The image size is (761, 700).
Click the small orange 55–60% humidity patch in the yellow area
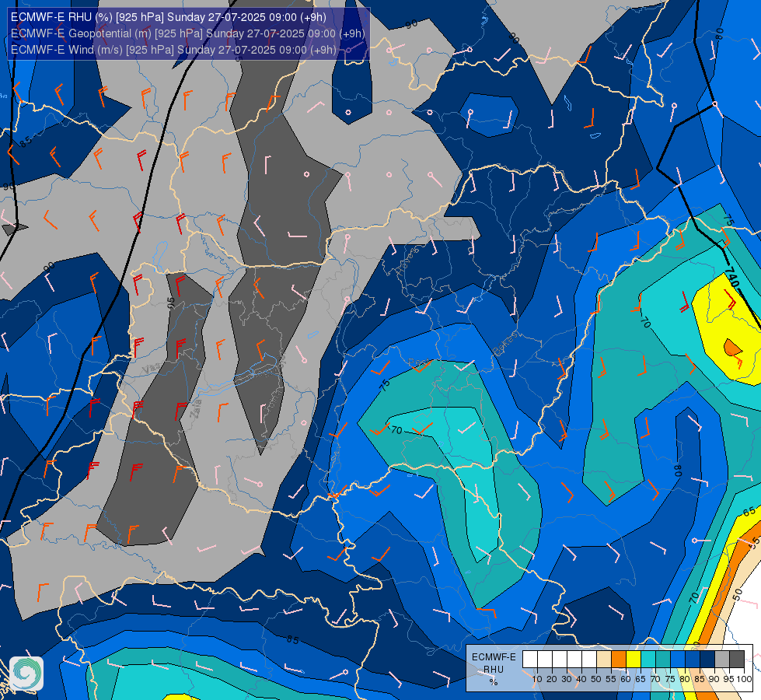pyautogui.click(x=732, y=348)
